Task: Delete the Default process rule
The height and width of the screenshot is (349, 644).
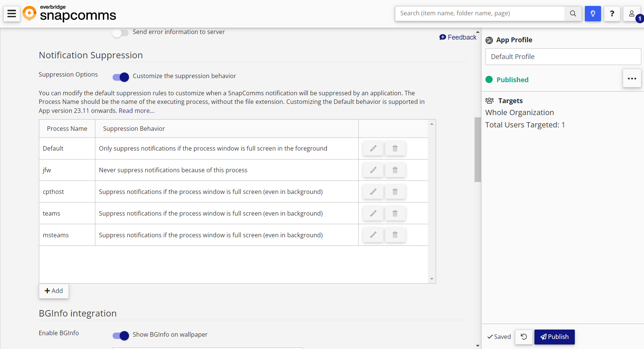Action: click(x=395, y=148)
